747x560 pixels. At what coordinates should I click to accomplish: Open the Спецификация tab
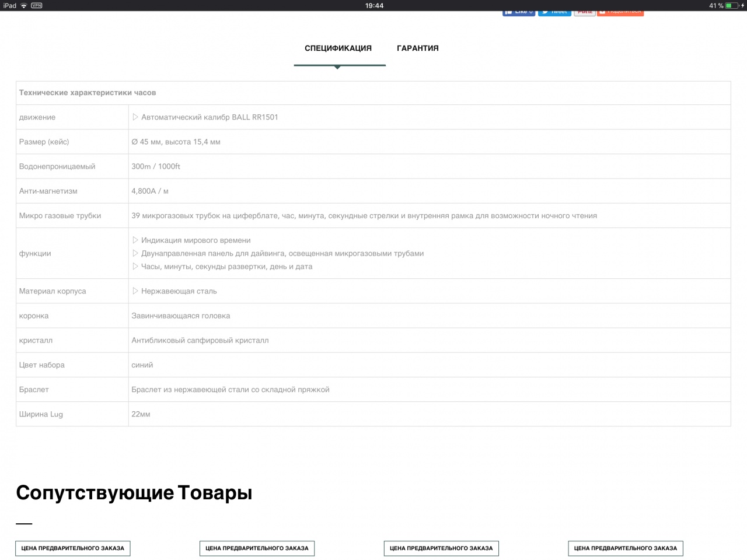(338, 48)
